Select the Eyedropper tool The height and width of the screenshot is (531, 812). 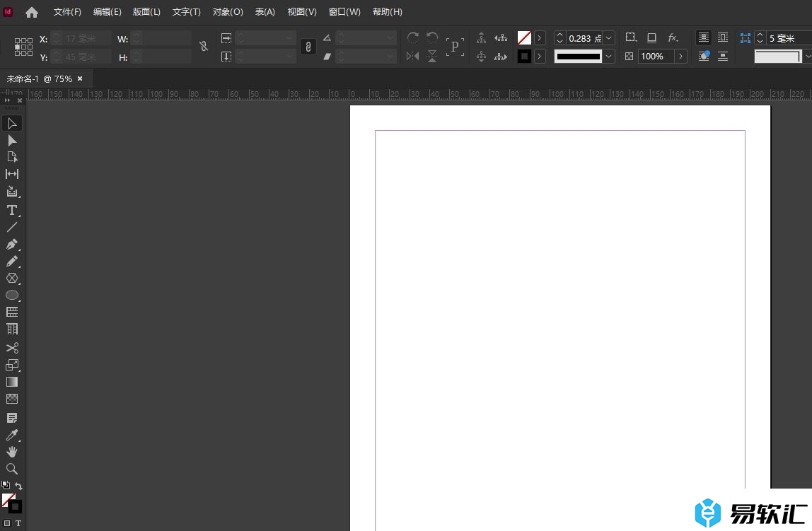(12, 435)
